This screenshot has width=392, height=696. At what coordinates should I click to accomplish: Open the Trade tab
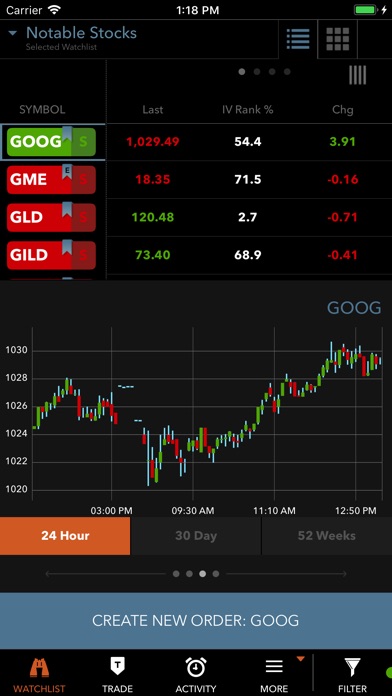(x=117, y=674)
